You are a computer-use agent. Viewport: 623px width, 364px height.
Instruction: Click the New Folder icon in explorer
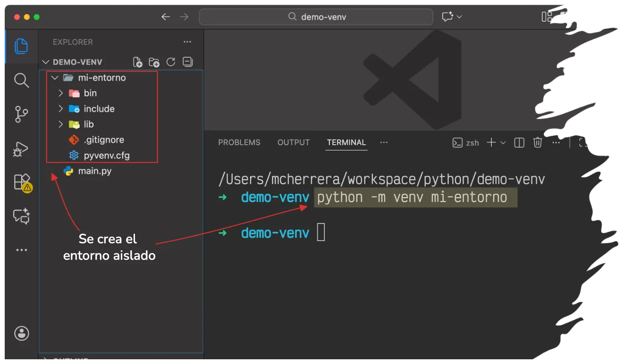(154, 62)
